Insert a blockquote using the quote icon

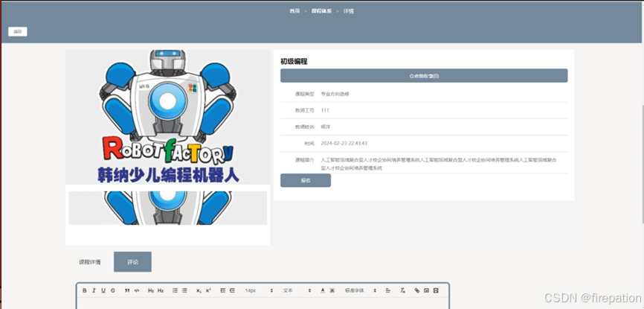point(127,290)
